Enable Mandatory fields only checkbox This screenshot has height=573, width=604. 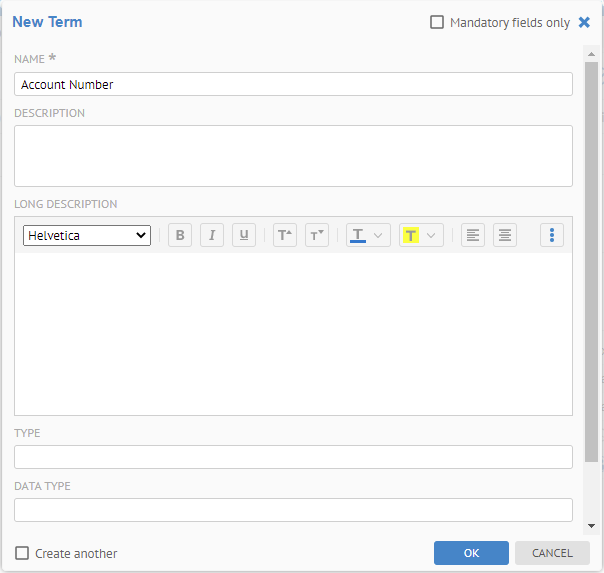click(x=437, y=22)
